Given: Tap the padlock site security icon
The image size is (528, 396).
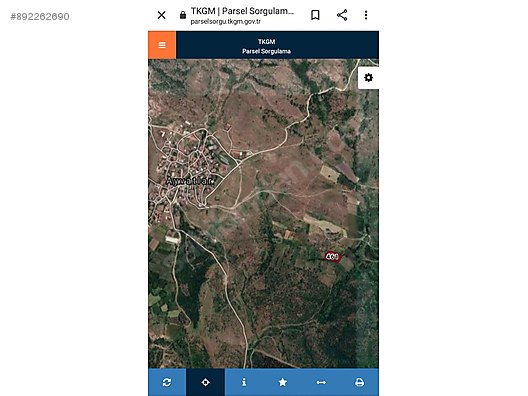Looking at the screenshot, I should point(183,15).
